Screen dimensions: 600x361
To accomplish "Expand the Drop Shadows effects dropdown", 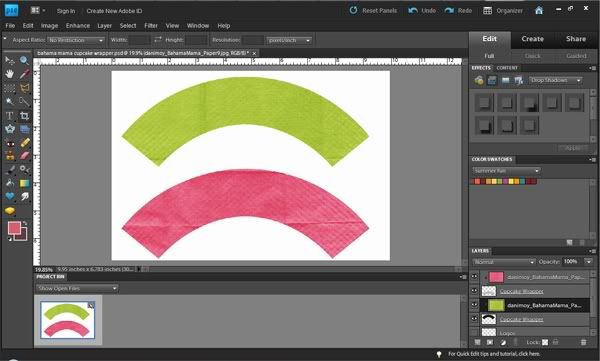I will pyautogui.click(x=556, y=80).
